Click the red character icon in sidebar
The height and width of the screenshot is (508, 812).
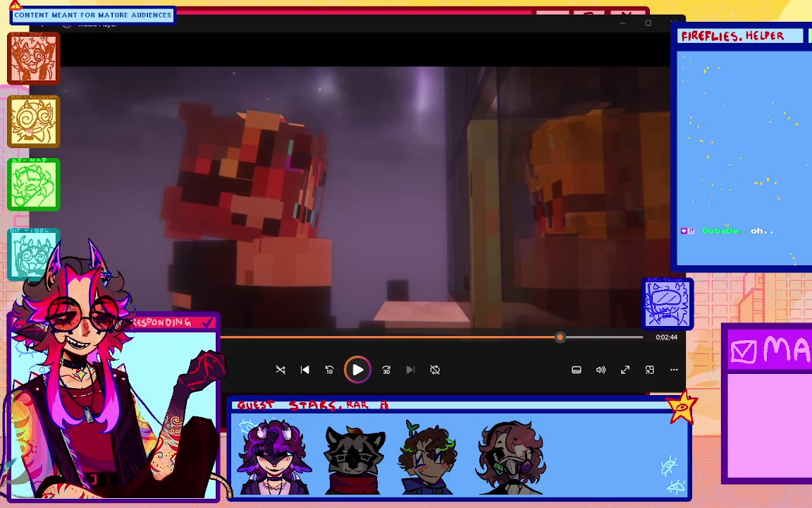[33, 59]
